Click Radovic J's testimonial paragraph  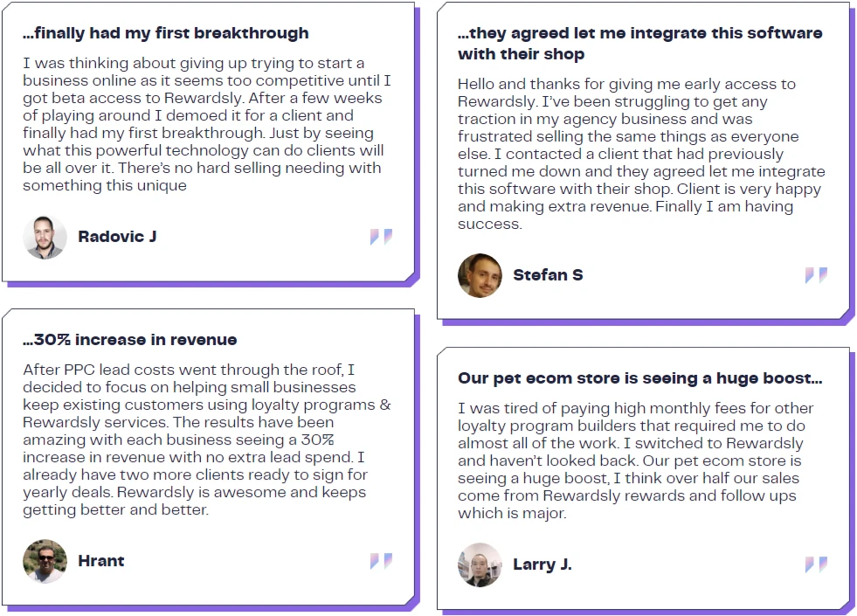206,124
